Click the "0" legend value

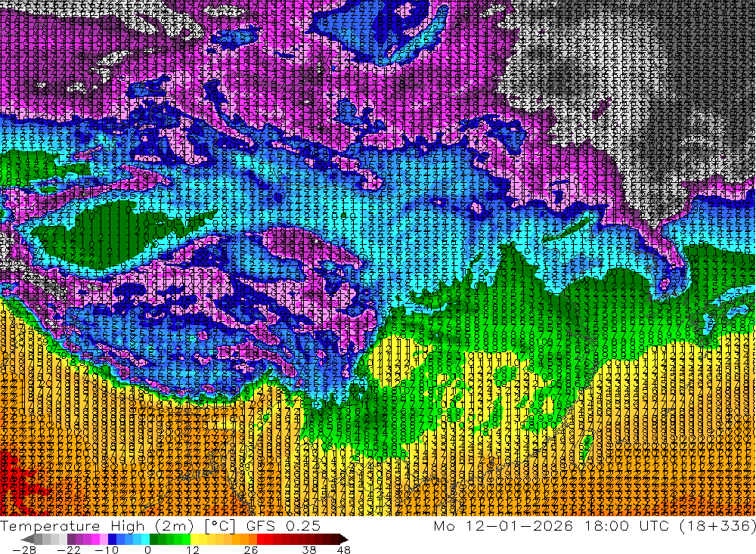(x=148, y=549)
